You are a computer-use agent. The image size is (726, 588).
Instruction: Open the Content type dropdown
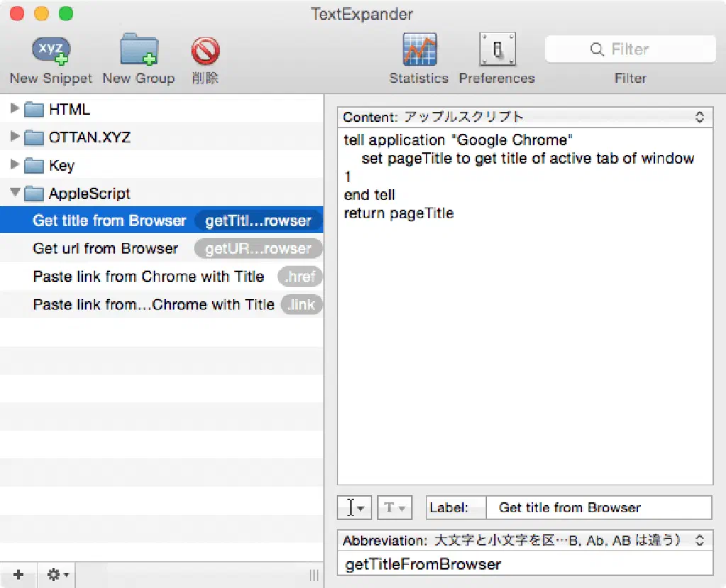coord(525,117)
